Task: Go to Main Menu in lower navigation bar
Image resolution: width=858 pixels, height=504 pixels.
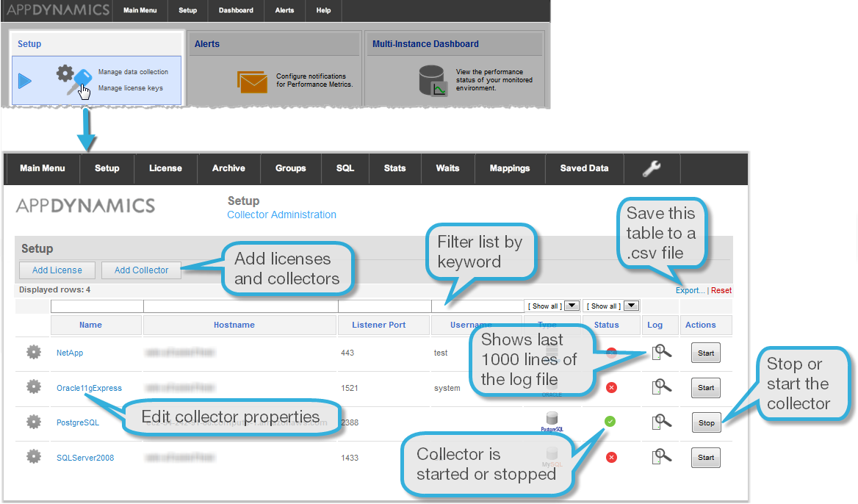Action: (42, 168)
